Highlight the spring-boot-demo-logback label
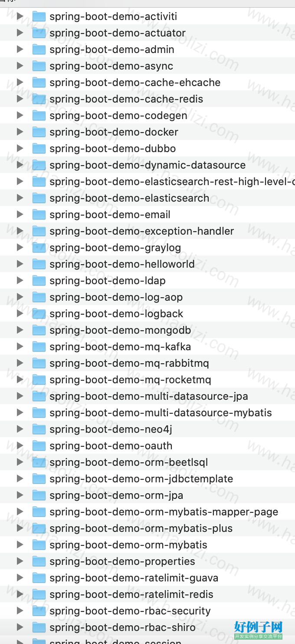This screenshot has height=644, width=295. click(117, 314)
